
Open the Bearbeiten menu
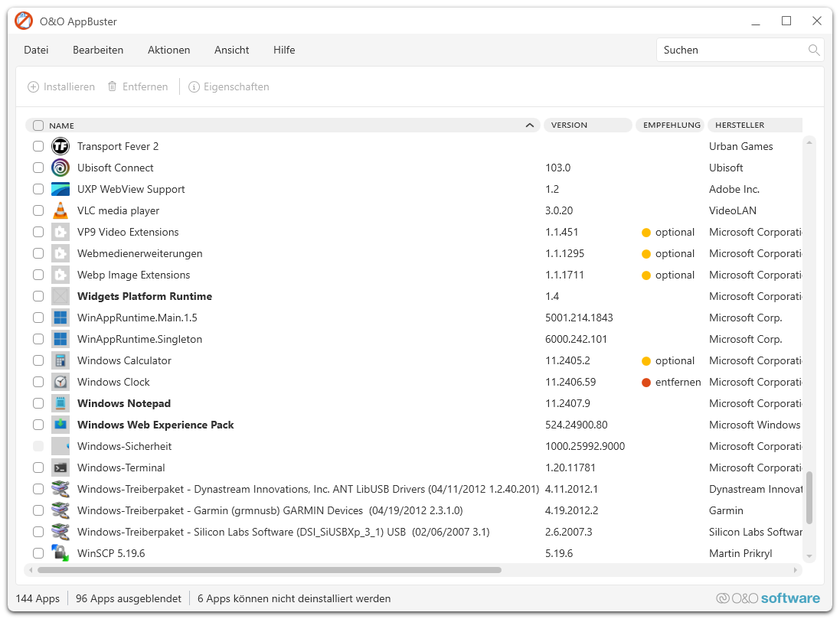(x=98, y=50)
